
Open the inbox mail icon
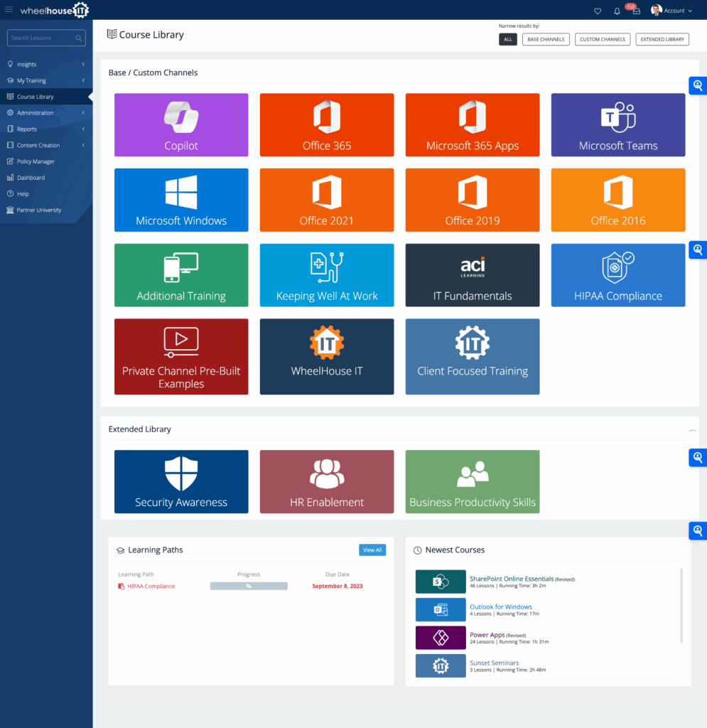click(637, 11)
